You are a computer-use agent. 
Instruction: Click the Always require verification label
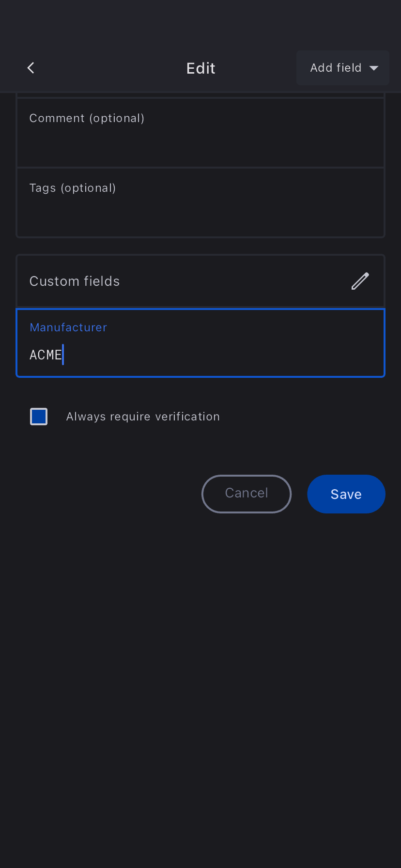coord(143,417)
